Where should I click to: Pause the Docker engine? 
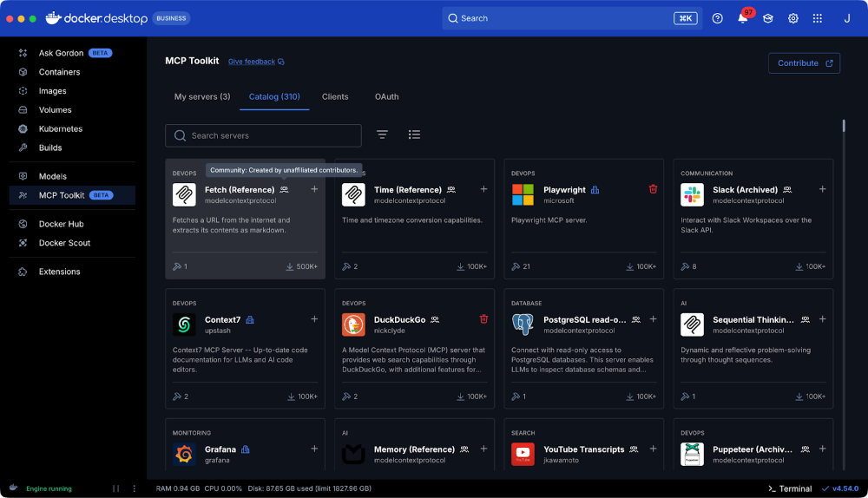[x=115, y=488]
